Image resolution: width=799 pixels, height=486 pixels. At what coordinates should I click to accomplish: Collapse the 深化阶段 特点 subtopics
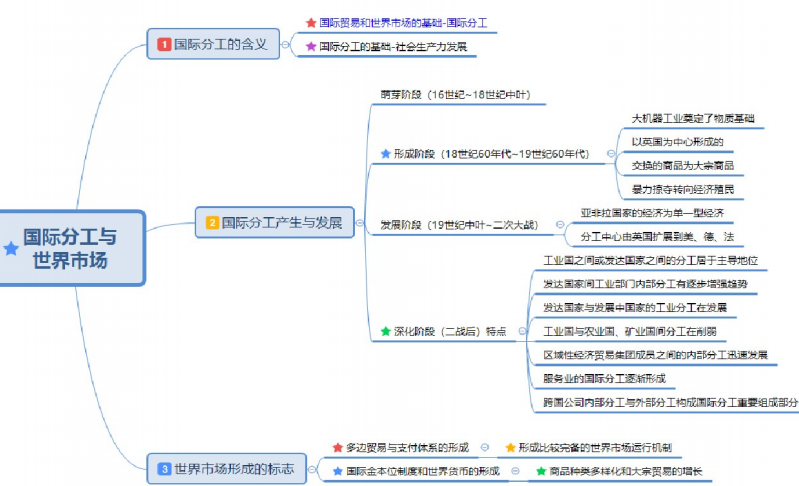(x=522, y=331)
